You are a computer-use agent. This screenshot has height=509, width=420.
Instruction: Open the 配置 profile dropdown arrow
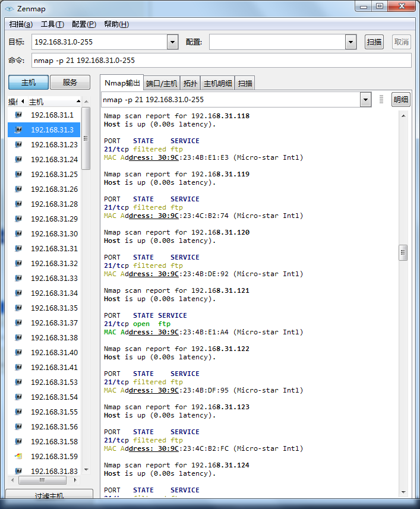pyautogui.click(x=350, y=42)
